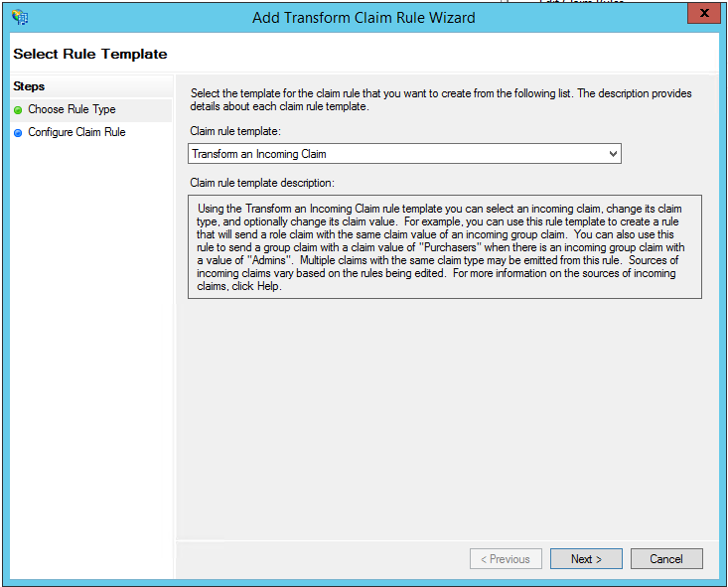Click the Select Rule Template heading

(90, 54)
